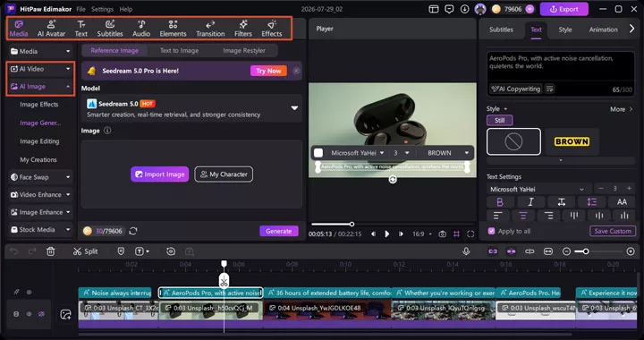Set text alignment to left

coord(498,216)
